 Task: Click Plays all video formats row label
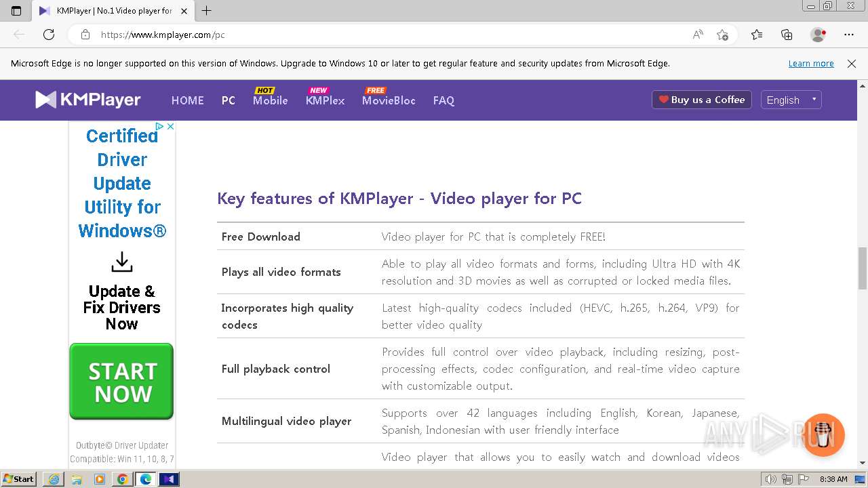281,272
